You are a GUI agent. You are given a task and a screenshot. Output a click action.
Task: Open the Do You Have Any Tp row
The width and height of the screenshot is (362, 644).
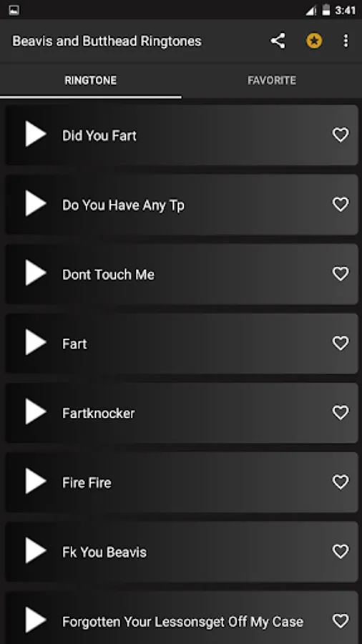coord(182,205)
